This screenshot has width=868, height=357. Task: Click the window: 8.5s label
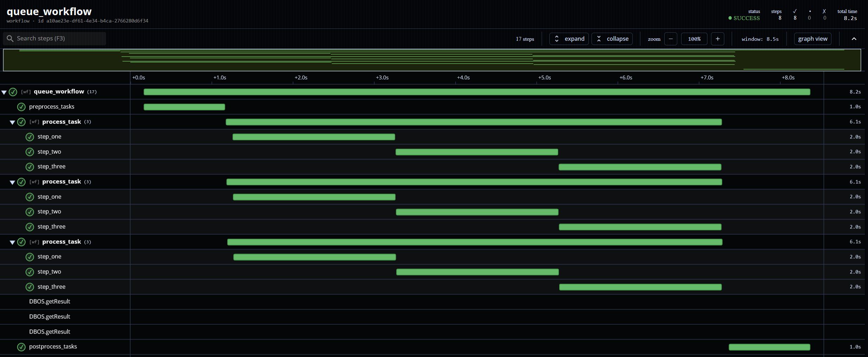(760, 39)
